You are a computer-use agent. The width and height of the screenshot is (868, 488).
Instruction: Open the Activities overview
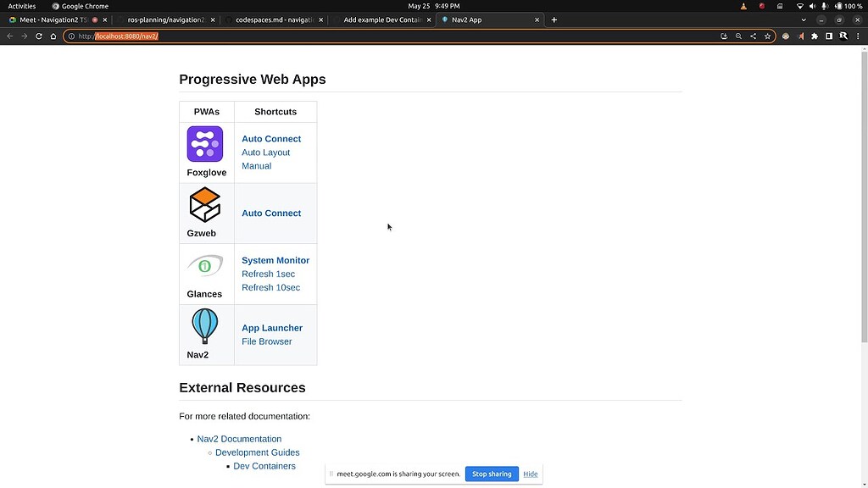click(21, 6)
